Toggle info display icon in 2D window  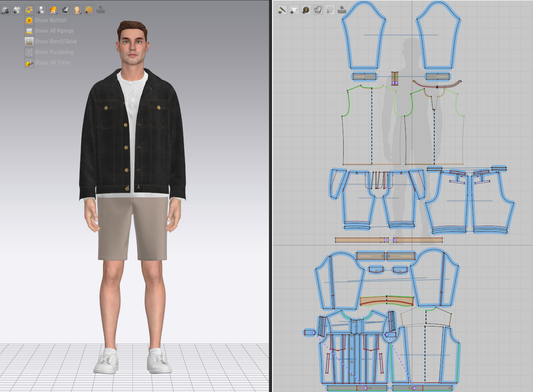tap(306, 9)
